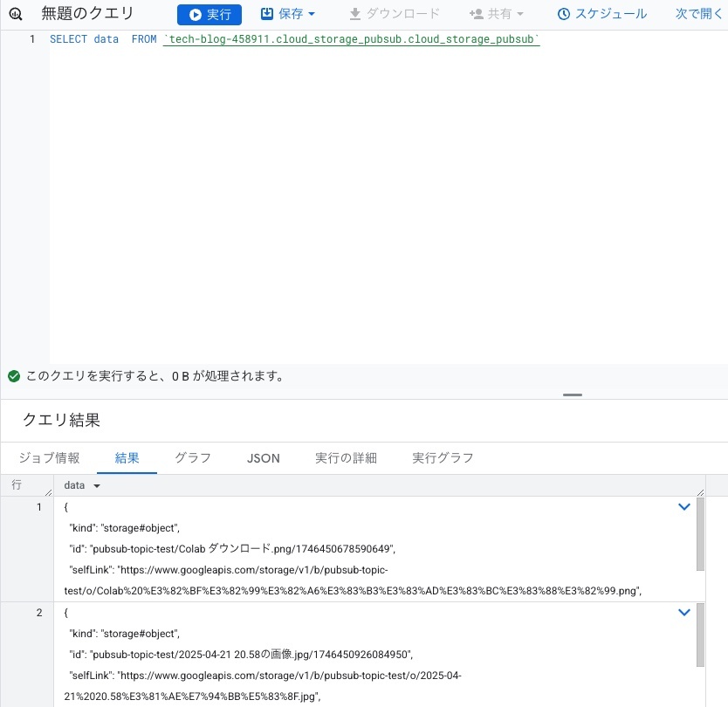Run the query with the 実行 button
This screenshot has width=728, height=707.
coord(209,14)
